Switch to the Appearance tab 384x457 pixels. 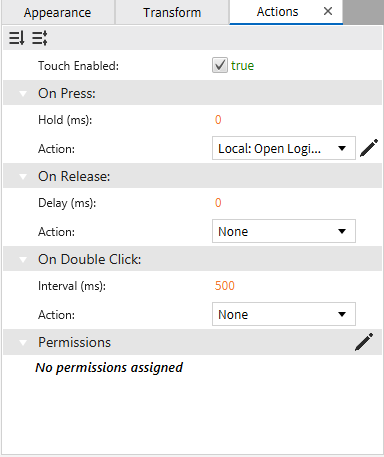(x=58, y=13)
